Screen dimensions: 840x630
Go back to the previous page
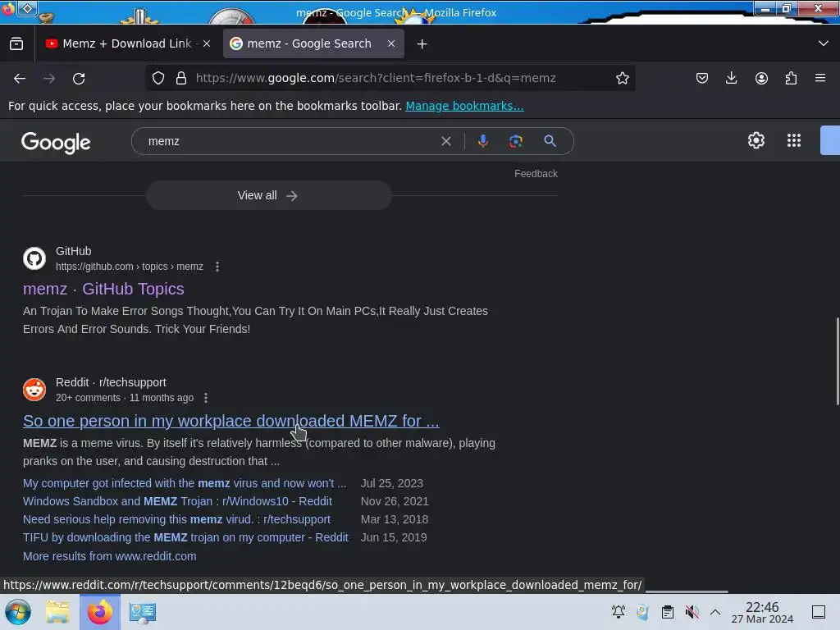click(x=20, y=78)
